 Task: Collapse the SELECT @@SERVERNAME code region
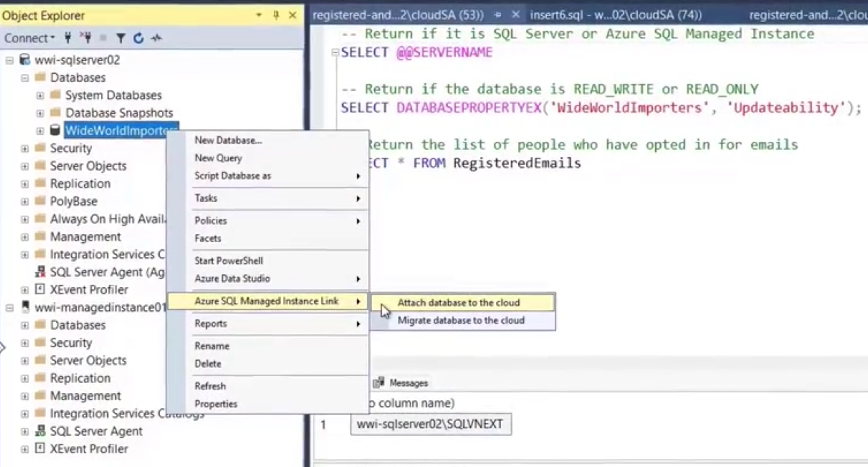335,52
